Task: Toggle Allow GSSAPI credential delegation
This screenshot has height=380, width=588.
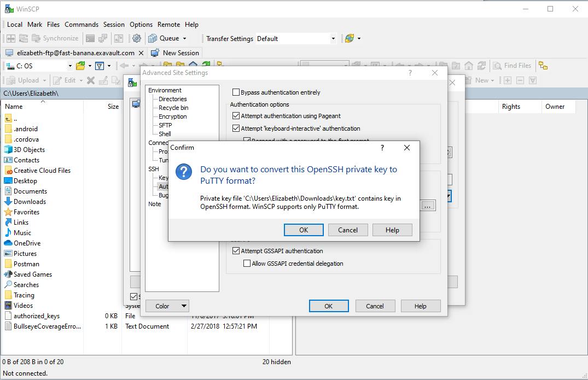Action: point(247,264)
